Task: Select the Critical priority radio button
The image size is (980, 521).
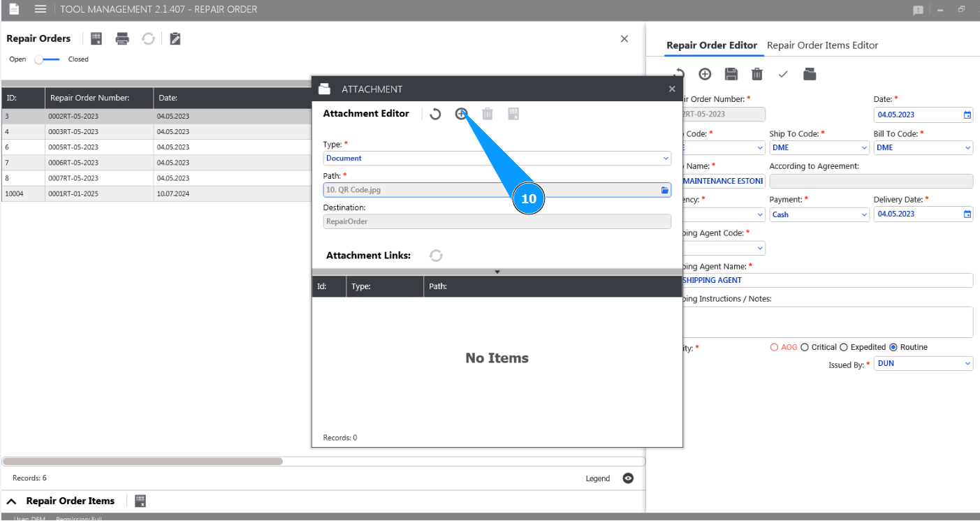Action: coord(805,347)
